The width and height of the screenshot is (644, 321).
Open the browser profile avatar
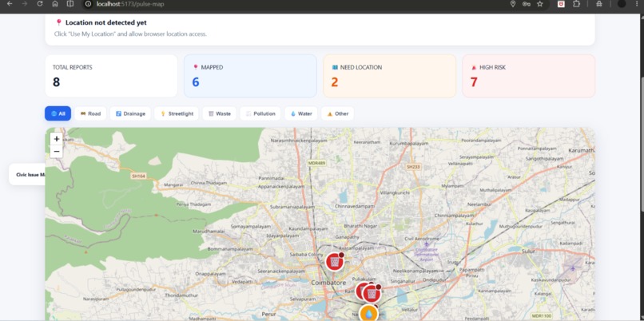coord(622,4)
